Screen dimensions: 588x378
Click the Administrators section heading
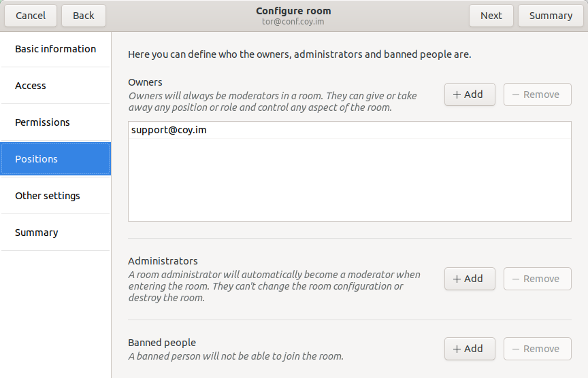click(163, 261)
